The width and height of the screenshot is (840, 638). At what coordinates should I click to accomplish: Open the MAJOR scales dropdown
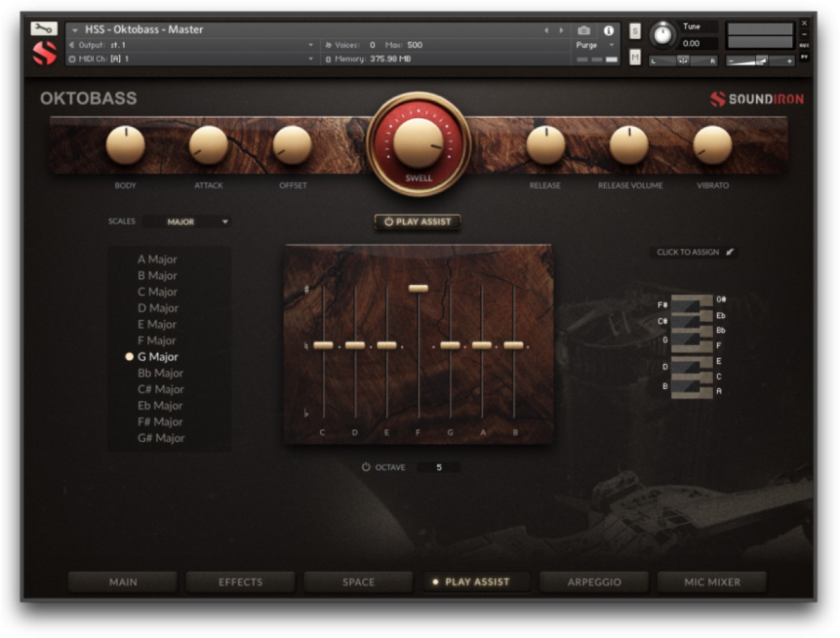coord(187,221)
